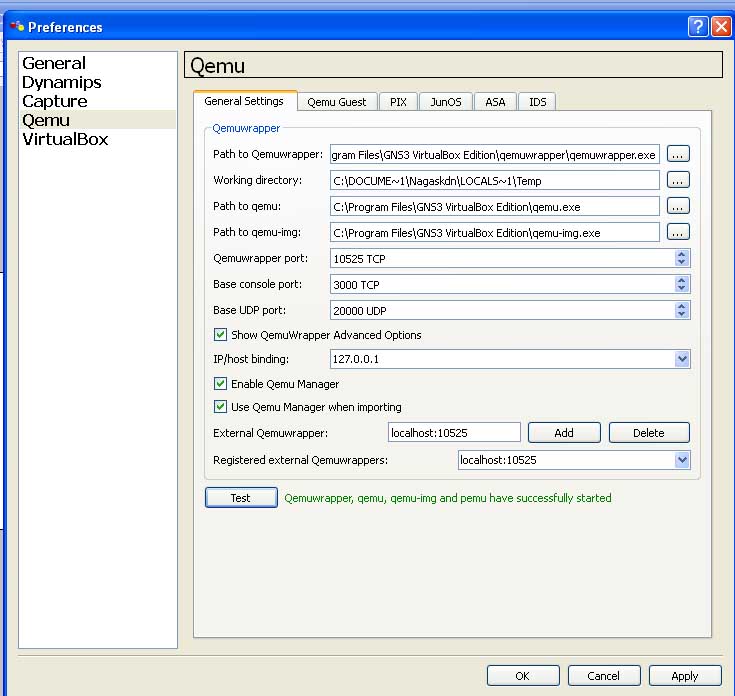
Task: Click the Path to qemu text field
Action: 495,207
